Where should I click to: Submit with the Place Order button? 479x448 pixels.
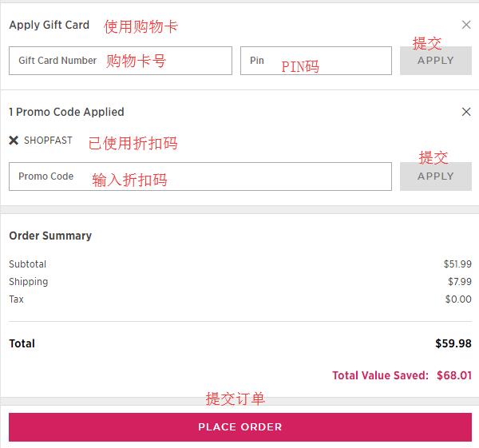click(239, 426)
